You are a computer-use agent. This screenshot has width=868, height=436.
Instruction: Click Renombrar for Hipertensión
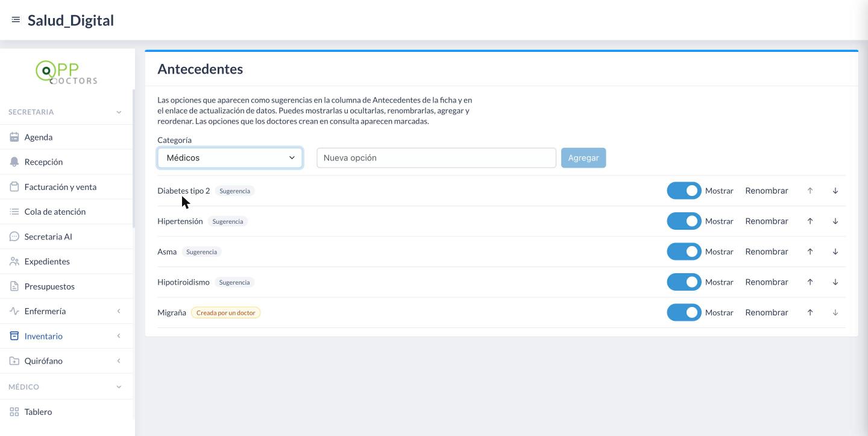click(767, 221)
